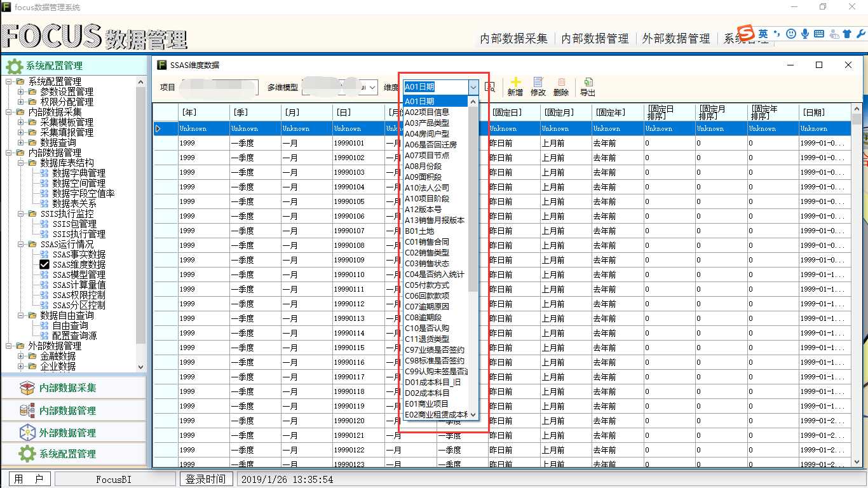The height and width of the screenshot is (488, 868).
Task: Select SSAS权限控制 tree entry
Action: 79,295
